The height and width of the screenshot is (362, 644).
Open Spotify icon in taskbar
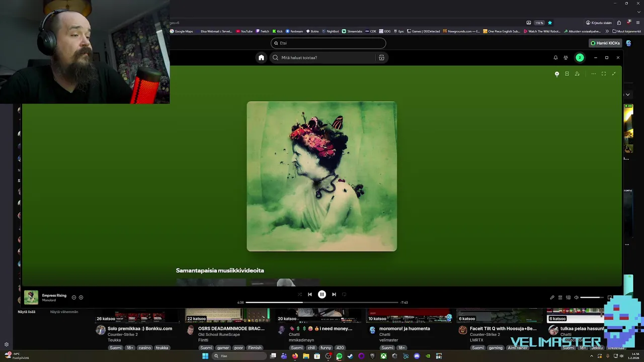coord(339,356)
